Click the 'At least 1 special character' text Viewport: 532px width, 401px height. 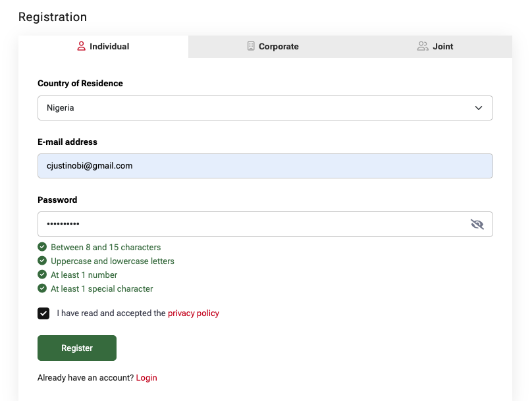click(102, 288)
